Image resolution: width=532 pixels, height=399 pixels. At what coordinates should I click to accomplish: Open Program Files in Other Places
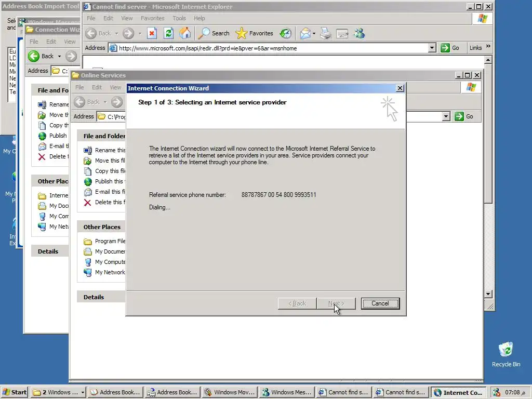tap(105, 241)
